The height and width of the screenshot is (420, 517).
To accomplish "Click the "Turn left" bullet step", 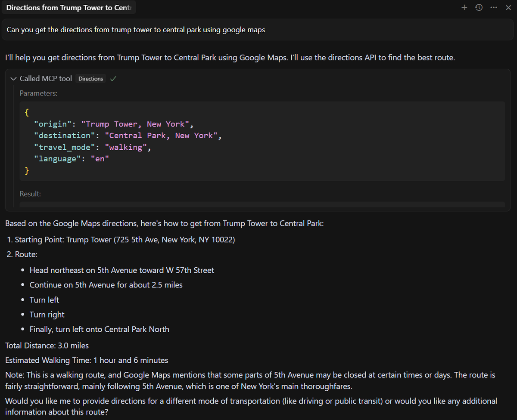I will pyautogui.click(x=44, y=300).
